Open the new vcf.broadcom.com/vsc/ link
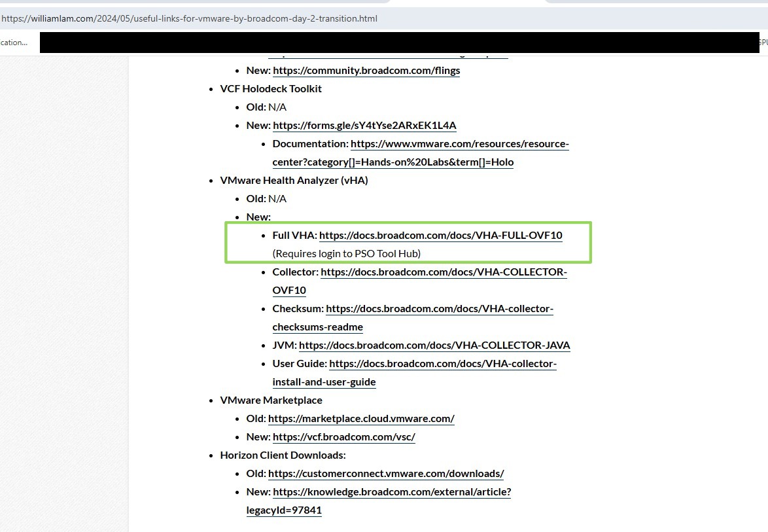Screen dimensions: 768x532 (344, 437)
